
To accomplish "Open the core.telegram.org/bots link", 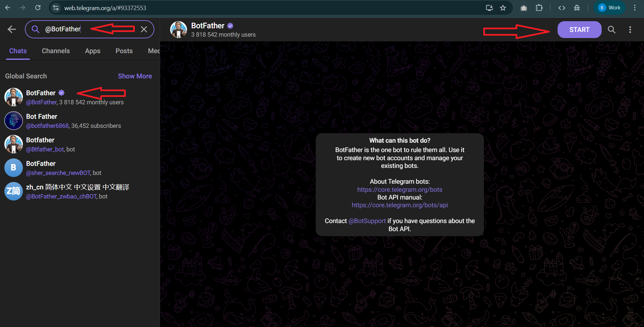I will (400, 189).
